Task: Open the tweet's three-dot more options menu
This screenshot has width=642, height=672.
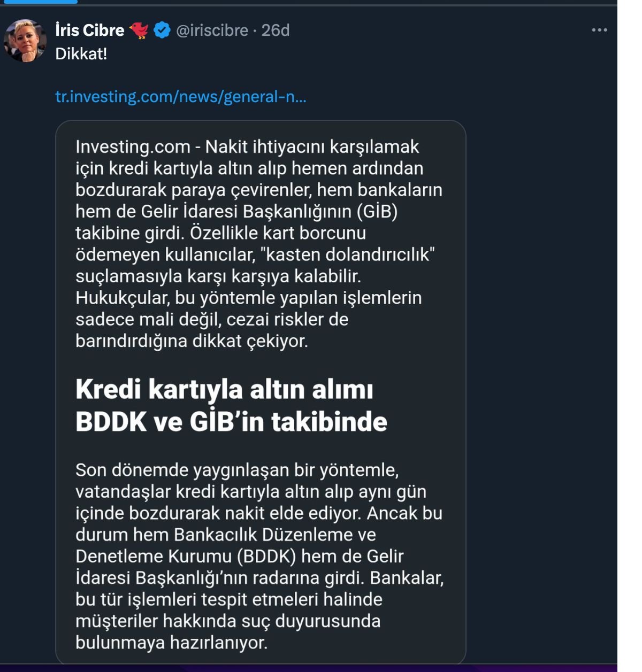Action: 599,30
